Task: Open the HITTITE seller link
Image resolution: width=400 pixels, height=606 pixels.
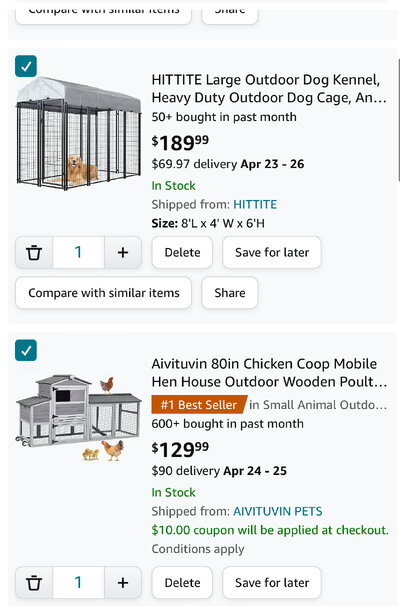Action: (255, 204)
